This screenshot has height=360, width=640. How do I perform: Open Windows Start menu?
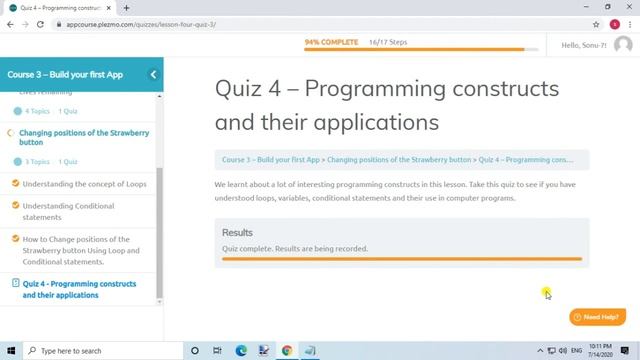11,351
